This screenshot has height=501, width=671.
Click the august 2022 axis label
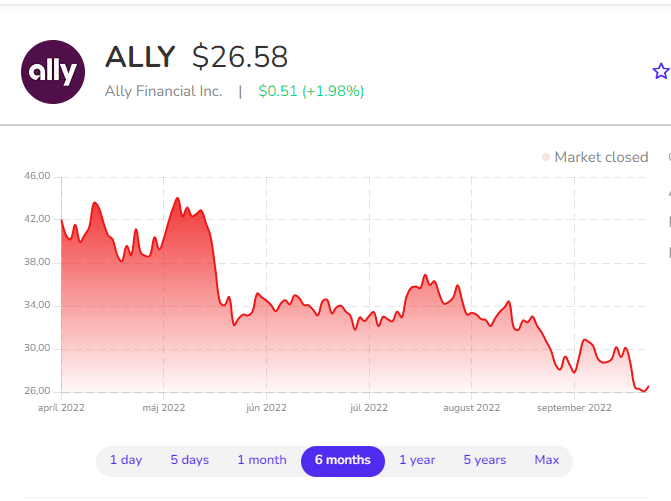(471, 407)
